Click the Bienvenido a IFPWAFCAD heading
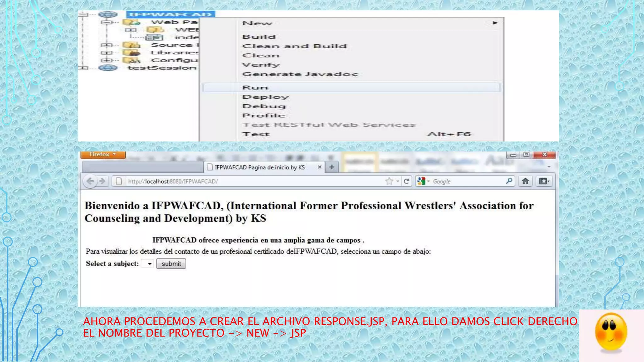644x362 pixels. tap(309, 212)
